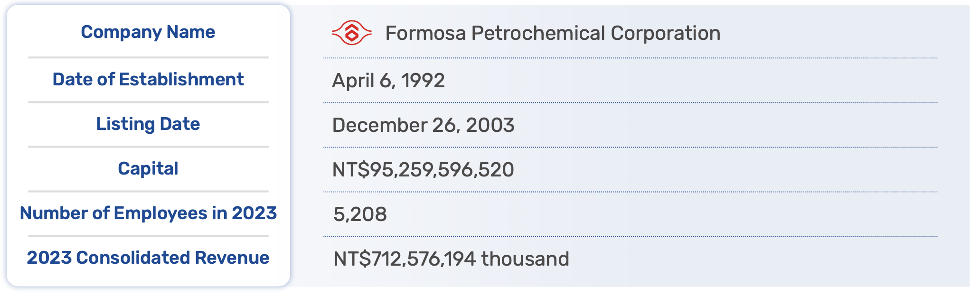This screenshot has width=980, height=296.
Task: Click the year 2003 in listing date
Action: 490,125
